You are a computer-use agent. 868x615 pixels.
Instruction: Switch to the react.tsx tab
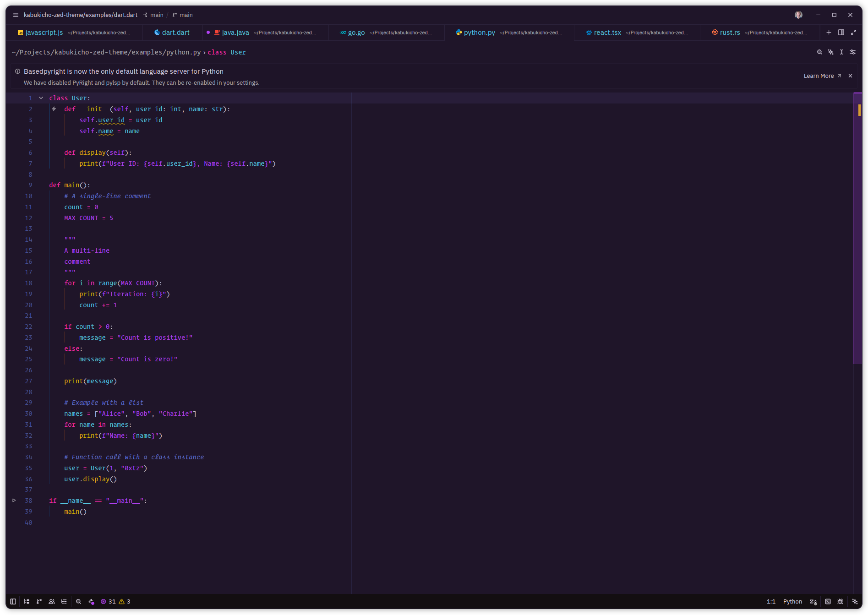pos(637,33)
